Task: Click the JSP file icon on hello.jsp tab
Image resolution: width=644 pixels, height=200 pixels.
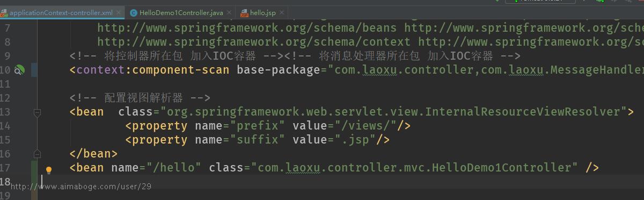Action: (x=245, y=12)
